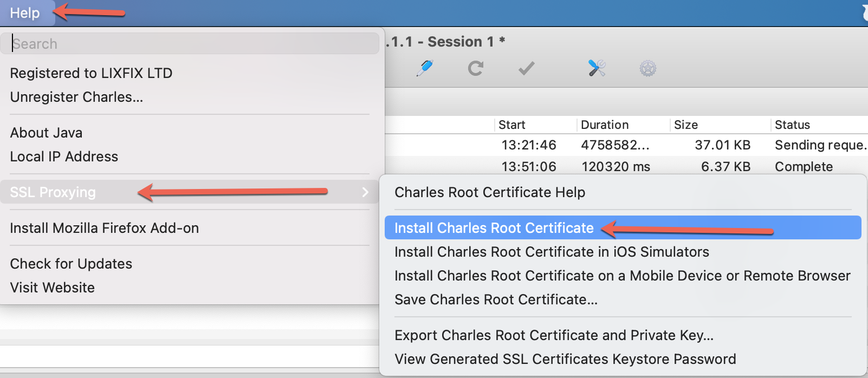Viewport: 868px width, 378px height.
Task: Choose Unregister Charles... menu item
Action: coord(76,97)
